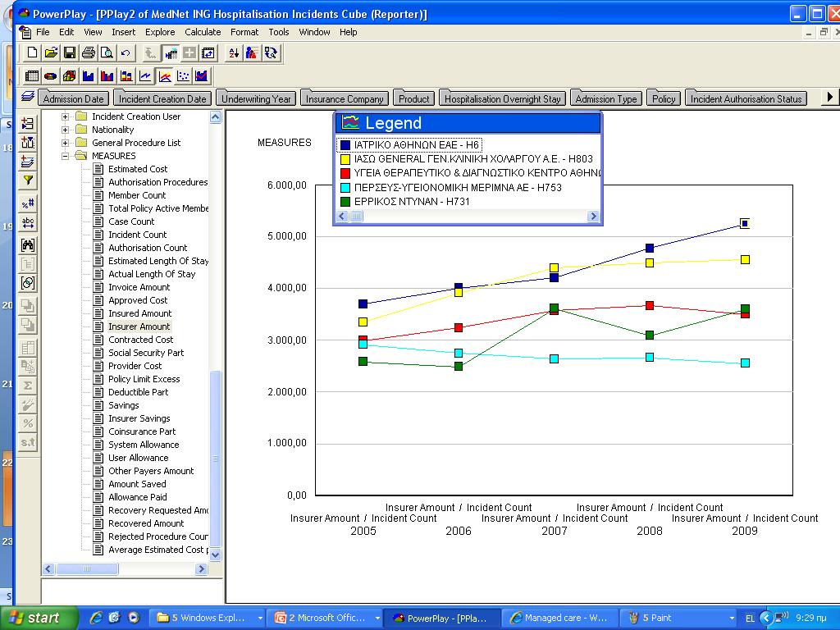The image size is (840, 630).
Task: Click the Undo arrow icon
Action: coord(126,52)
